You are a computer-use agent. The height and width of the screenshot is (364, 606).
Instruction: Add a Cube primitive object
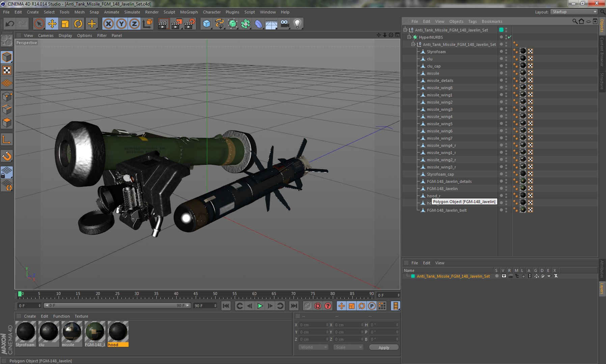pos(206,24)
